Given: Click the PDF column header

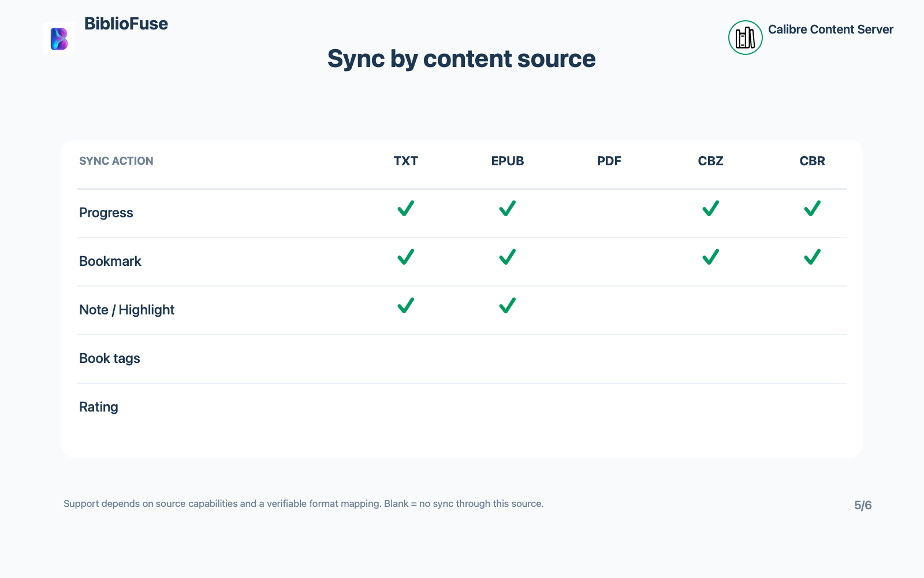Looking at the screenshot, I should (609, 161).
